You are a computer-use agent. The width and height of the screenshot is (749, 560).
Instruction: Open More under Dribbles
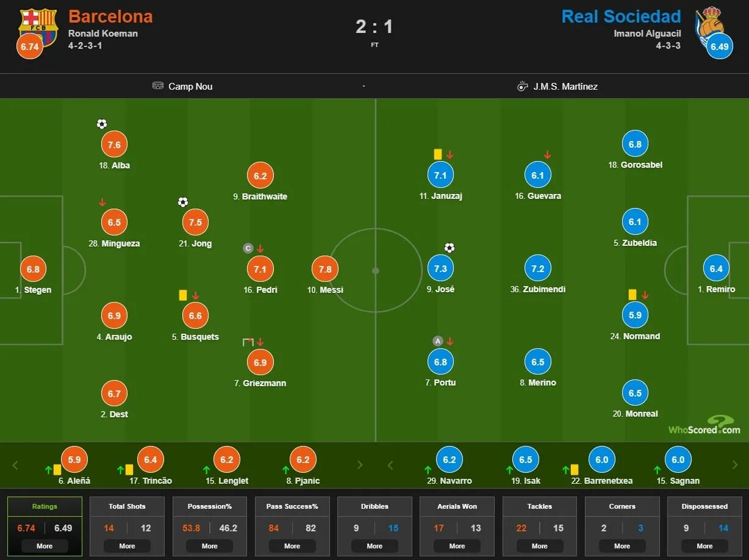(x=375, y=546)
